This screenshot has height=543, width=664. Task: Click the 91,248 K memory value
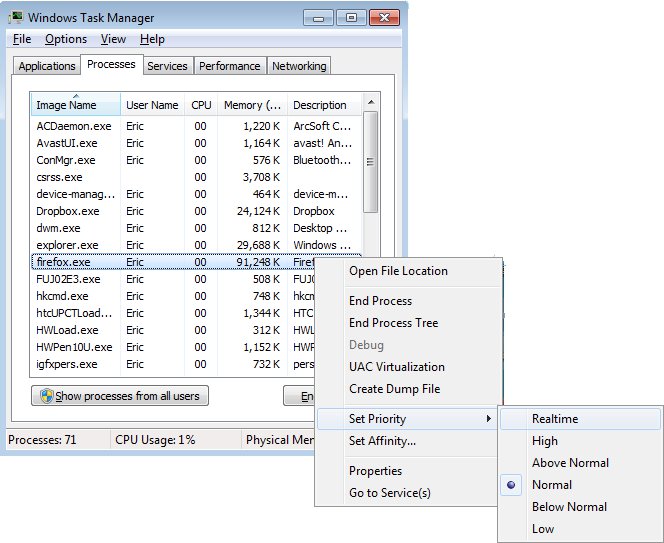point(258,262)
